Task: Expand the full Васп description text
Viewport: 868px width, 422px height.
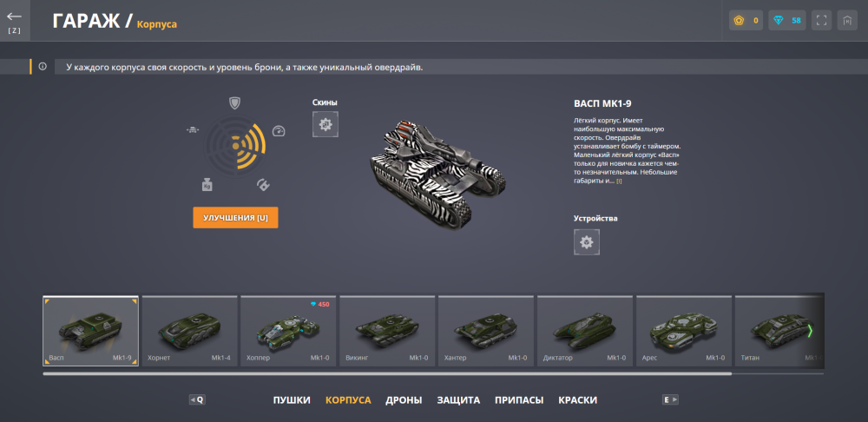Action: point(619,181)
